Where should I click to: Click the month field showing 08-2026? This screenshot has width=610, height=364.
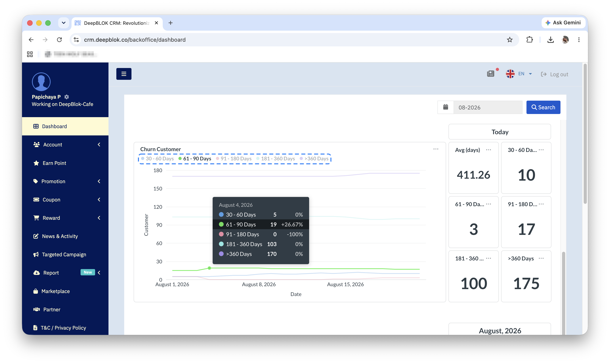coord(488,107)
